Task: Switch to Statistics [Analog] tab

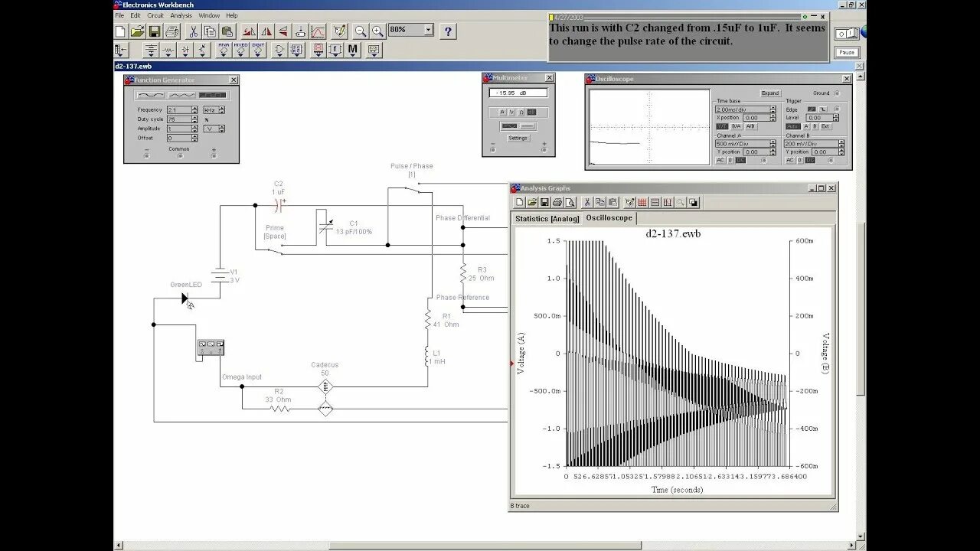Action: pyautogui.click(x=547, y=219)
